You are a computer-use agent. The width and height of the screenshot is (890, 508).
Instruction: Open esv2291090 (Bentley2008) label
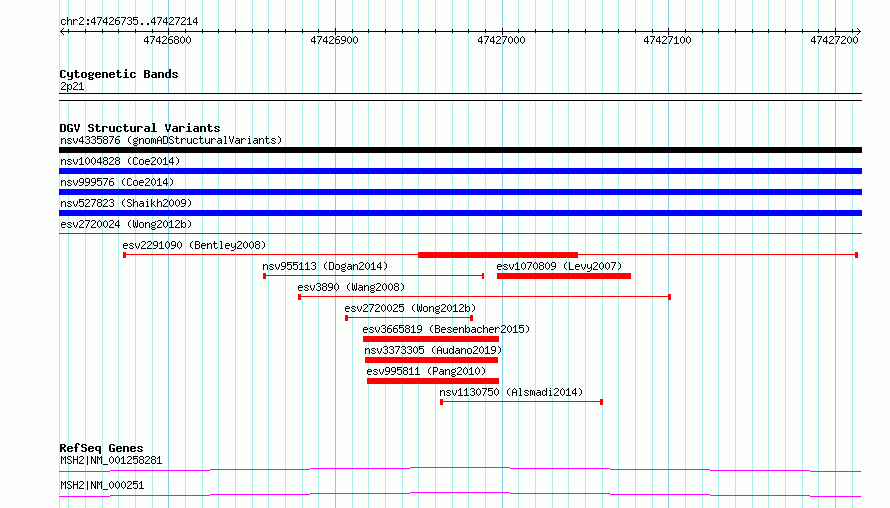[x=194, y=245]
